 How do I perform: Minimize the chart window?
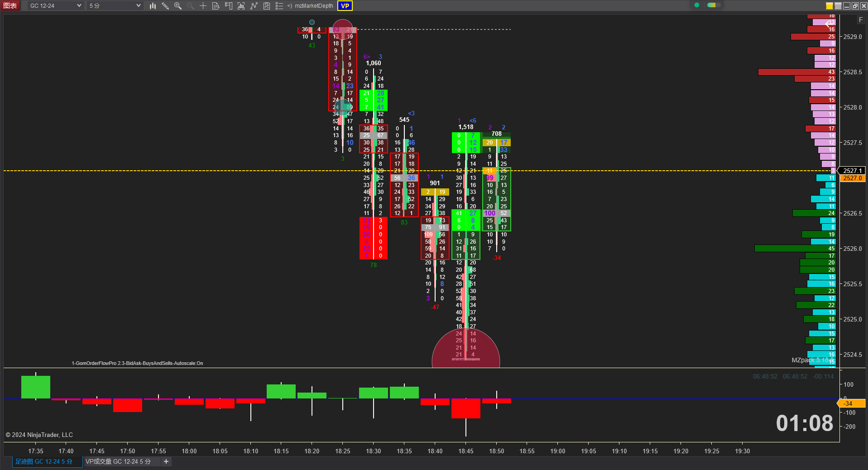pyautogui.click(x=846, y=6)
